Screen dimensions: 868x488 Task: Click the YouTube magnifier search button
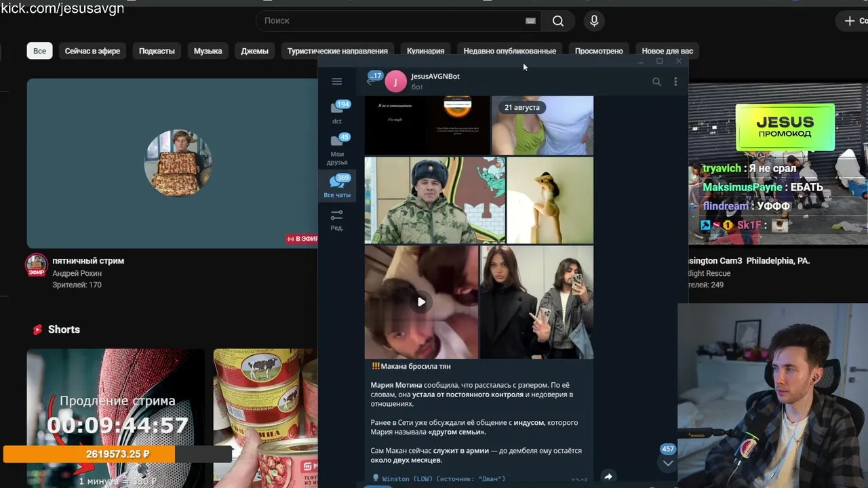click(x=558, y=21)
